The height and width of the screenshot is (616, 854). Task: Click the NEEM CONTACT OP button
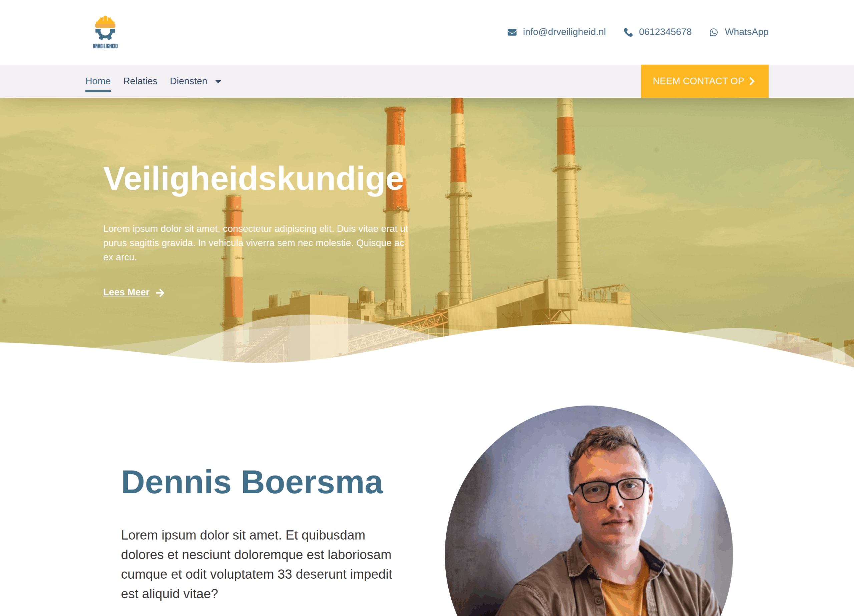[x=705, y=81]
